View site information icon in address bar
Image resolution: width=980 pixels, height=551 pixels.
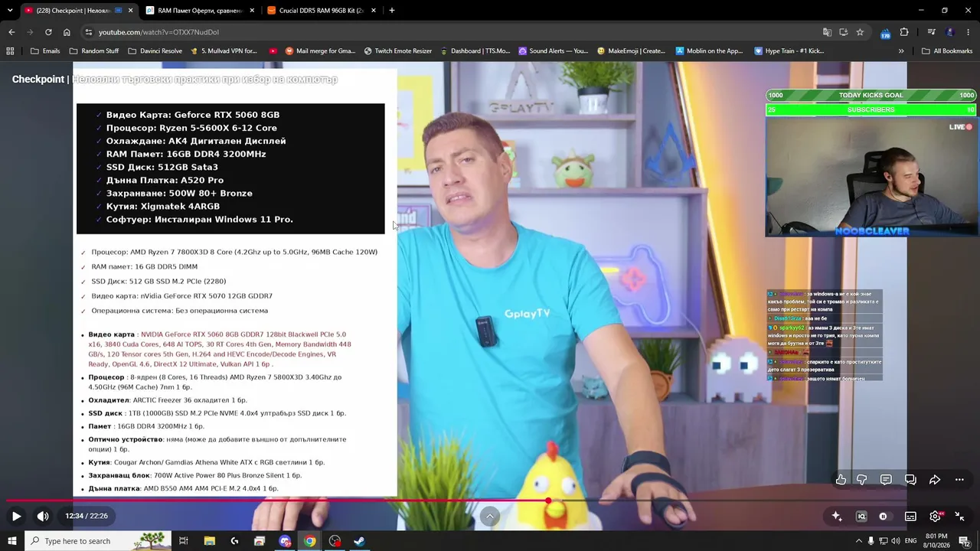[x=89, y=32]
